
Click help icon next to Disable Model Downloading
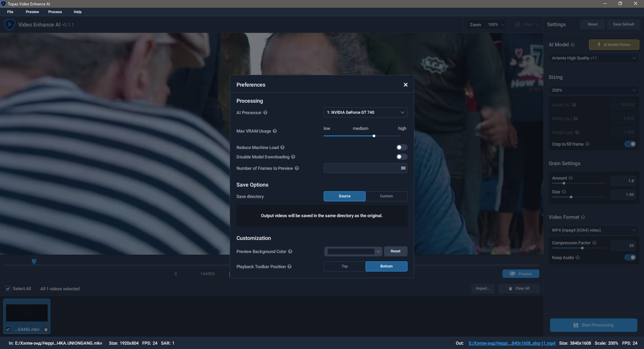click(293, 157)
